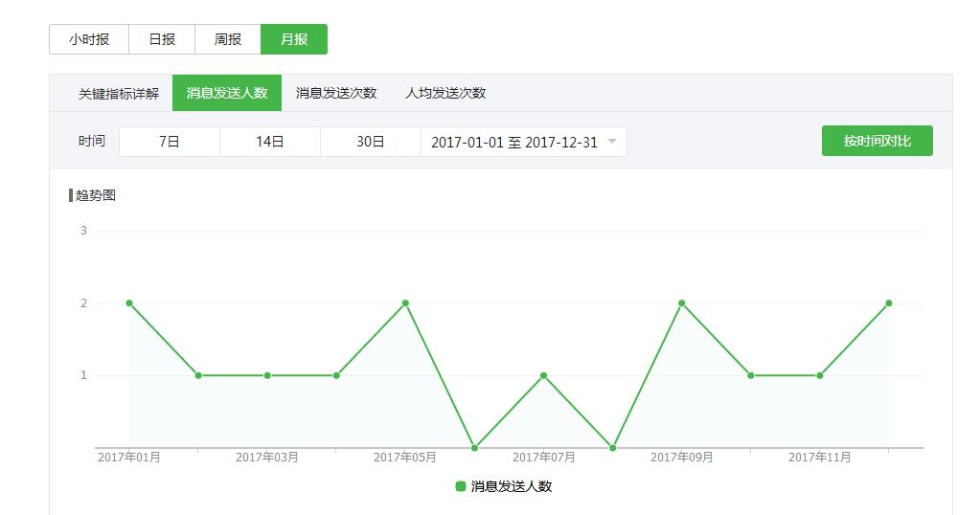Toggle the 消息发送人数 legend green marker
The width and height of the screenshot is (980, 515).
point(461,486)
